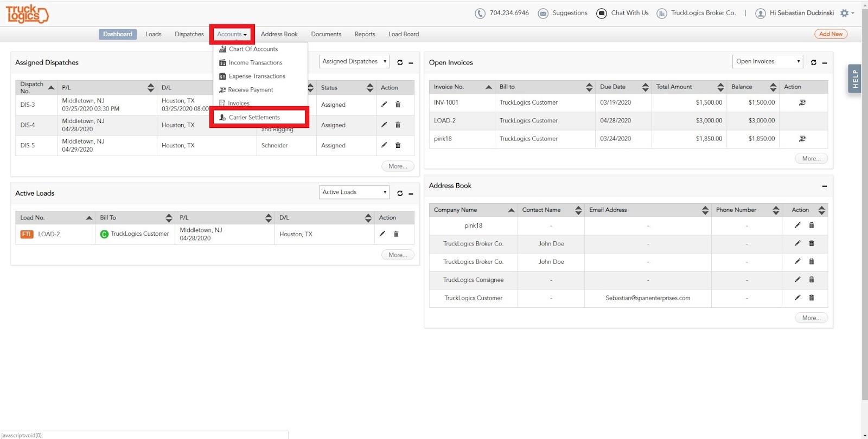Receive payment for invoice pink18

pos(802,139)
